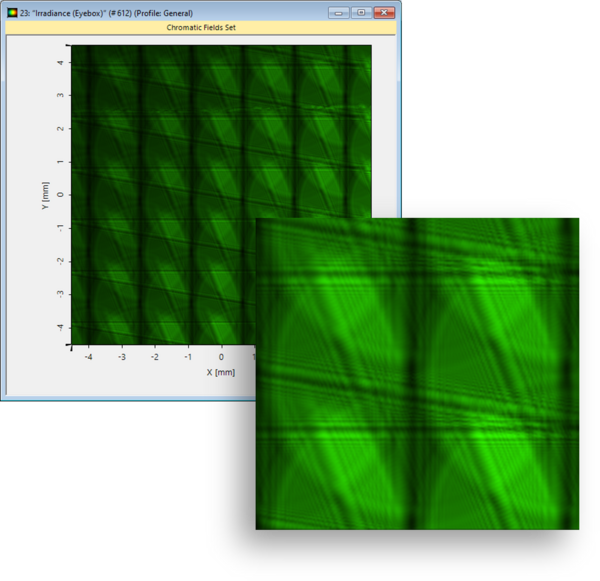The image size is (600, 581).
Task: Click the enlarged irradiance detail image
Action: pyautogui.click(x=417, y=374)
